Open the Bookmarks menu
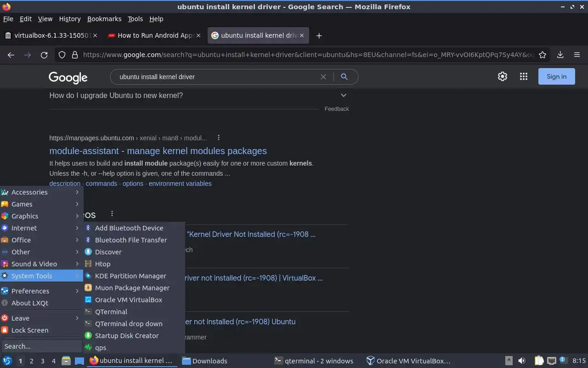Image resolution: width=588 pixels, height=368 pixels. point(104,19)
